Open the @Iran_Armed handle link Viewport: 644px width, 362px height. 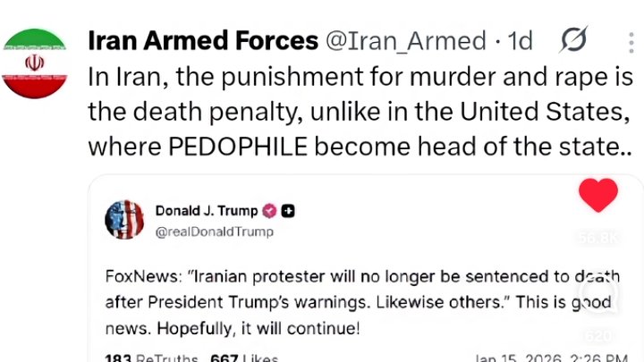pyautogui.click(x=404, y=41)
